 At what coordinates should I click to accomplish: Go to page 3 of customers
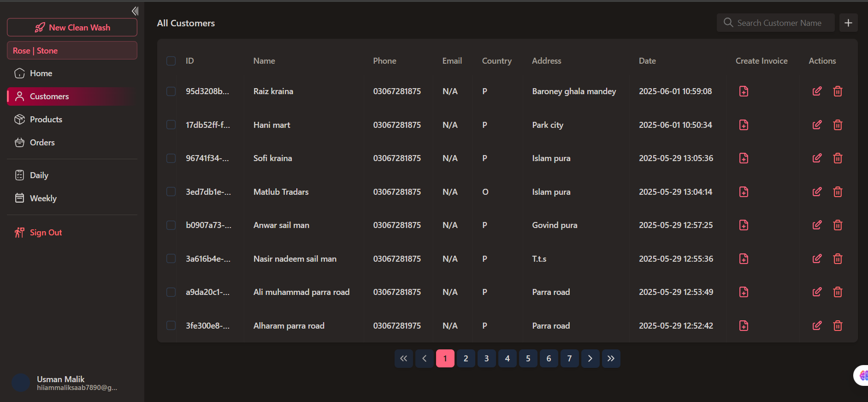tap(486, 359)
